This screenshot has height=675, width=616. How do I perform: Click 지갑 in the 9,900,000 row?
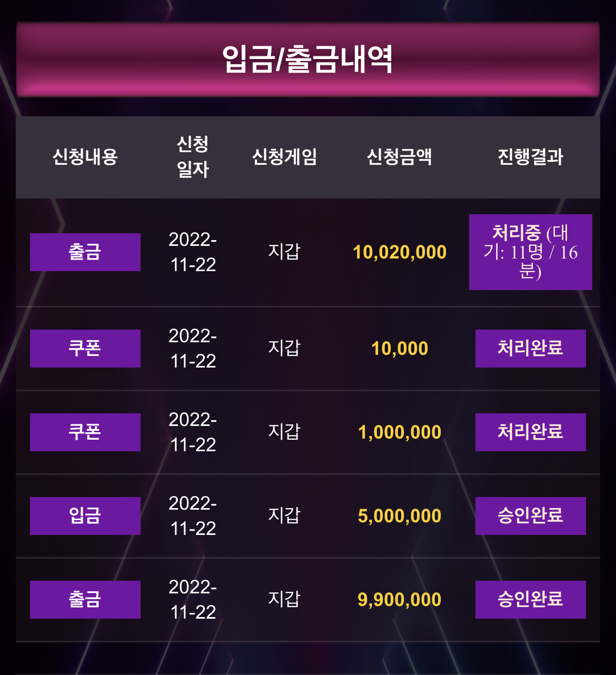[x=284, y=599]
